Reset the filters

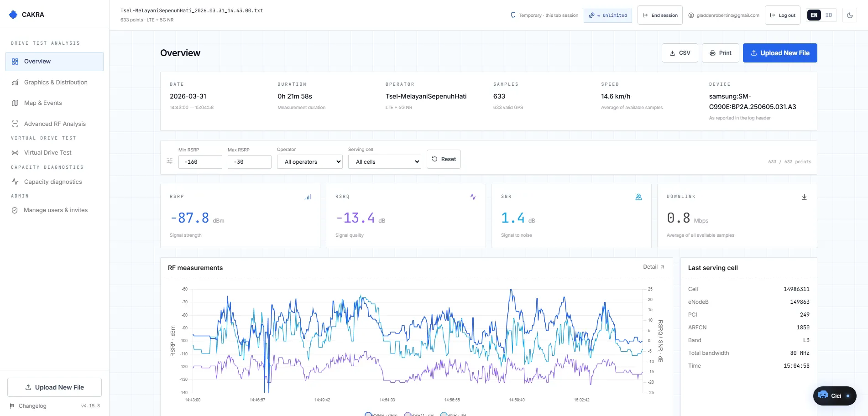click(444, 159)
